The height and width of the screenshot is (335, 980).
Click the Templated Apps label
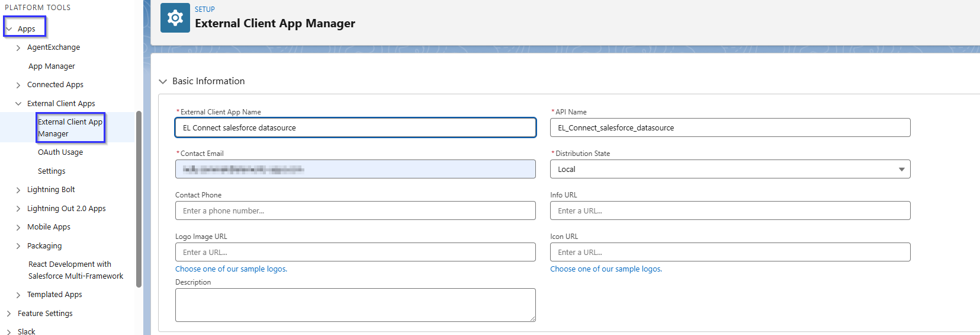[54, 295]
